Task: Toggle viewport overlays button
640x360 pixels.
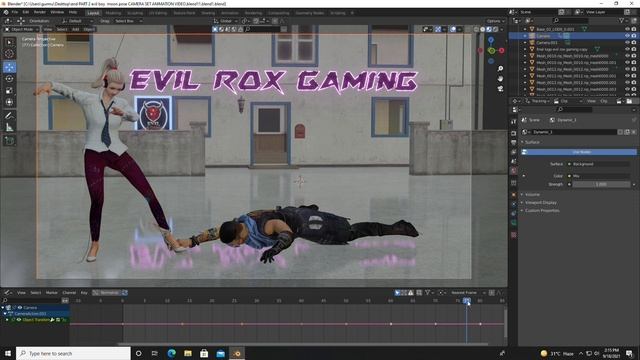Action: coord(453,29)
